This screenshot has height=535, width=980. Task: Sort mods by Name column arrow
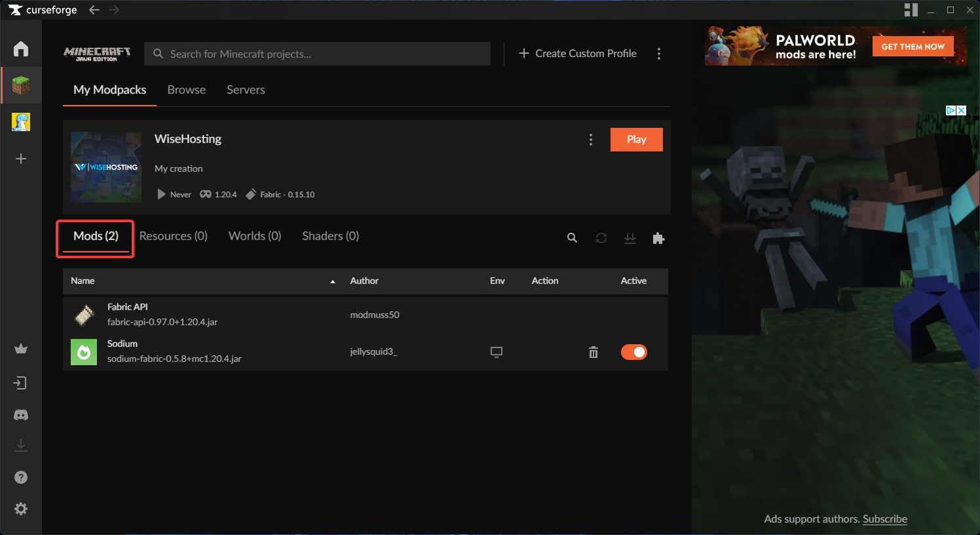click(x=333, y=281)
